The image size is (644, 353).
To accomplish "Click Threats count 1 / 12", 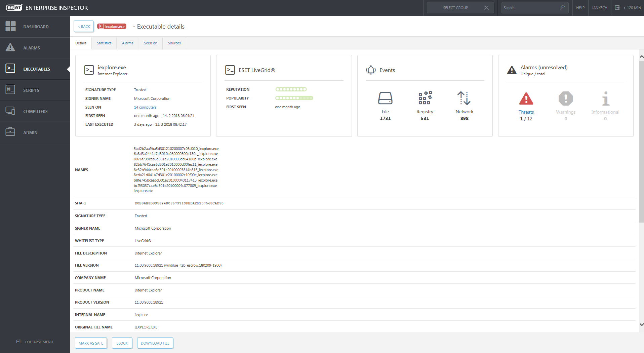I will point(526,118).
